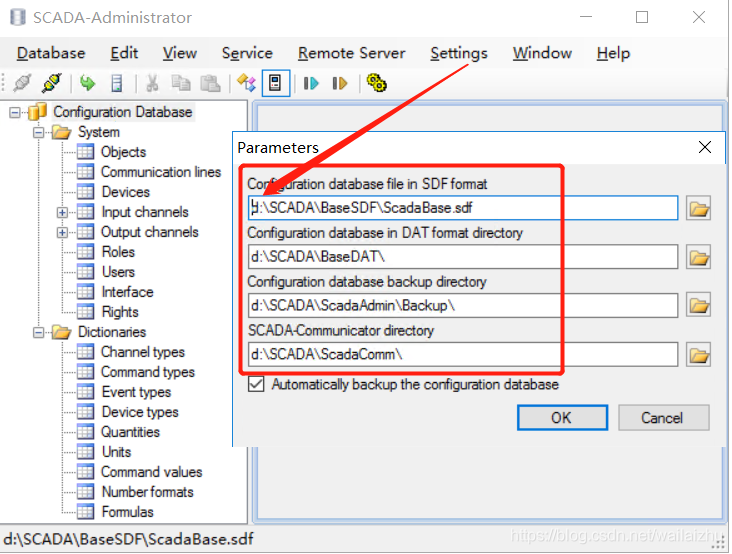
Task: Close the Parameters dialog with X
Action: coord(704,147)
